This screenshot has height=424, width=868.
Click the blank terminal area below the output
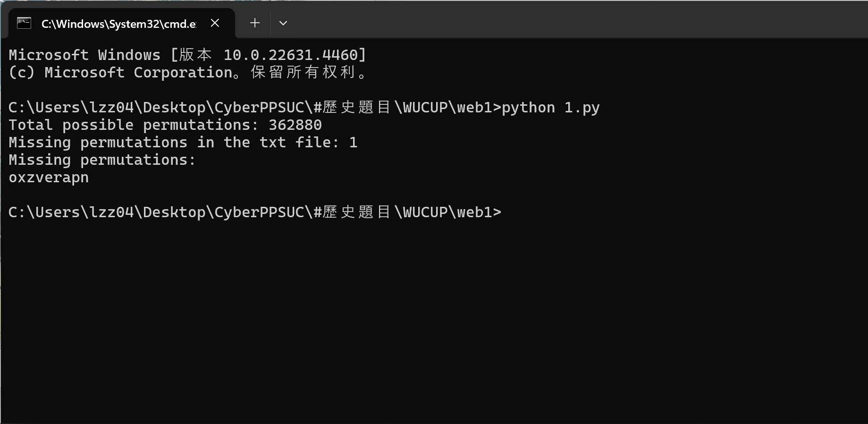[x=434, y=321]
